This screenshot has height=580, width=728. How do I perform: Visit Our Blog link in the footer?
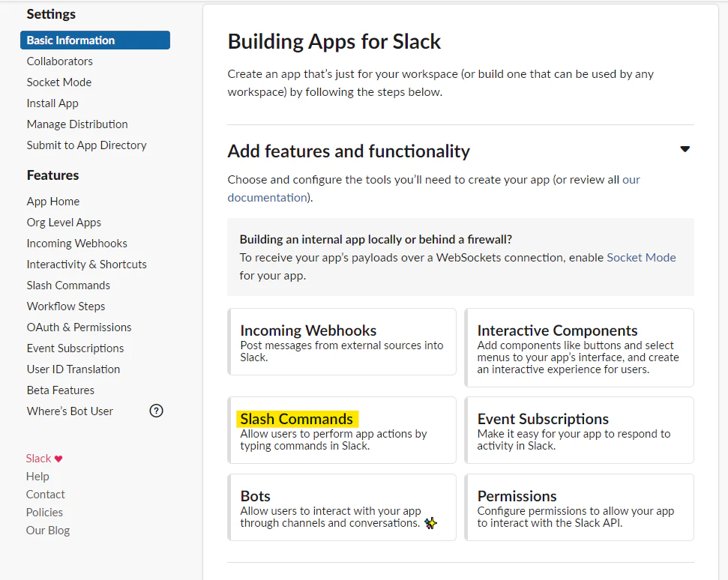coord(48,531)
